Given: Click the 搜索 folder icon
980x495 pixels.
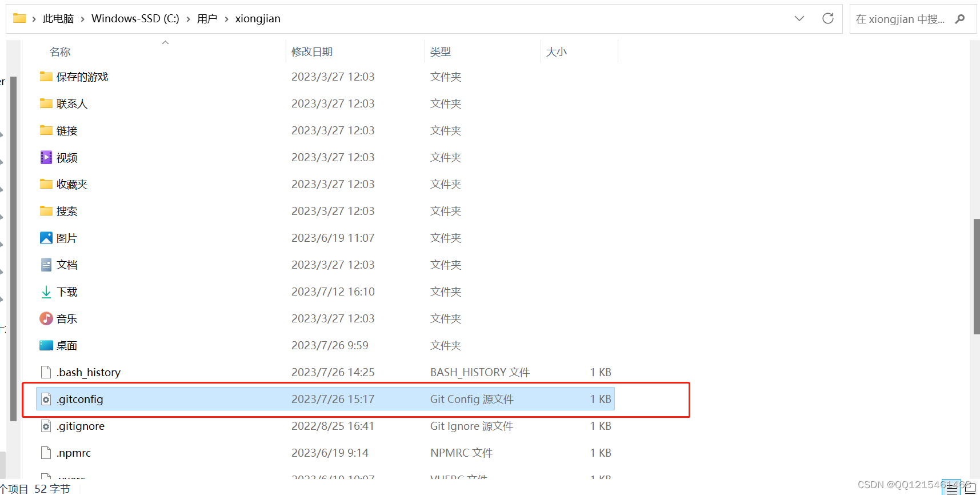Looking at the screenshot, I should [46, 211].
